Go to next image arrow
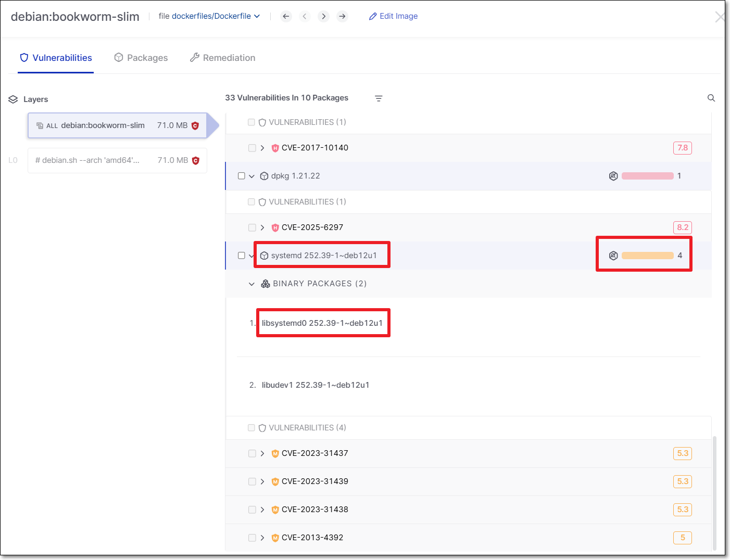The height and width of the screenshot is (560, 730). (323, 16)
